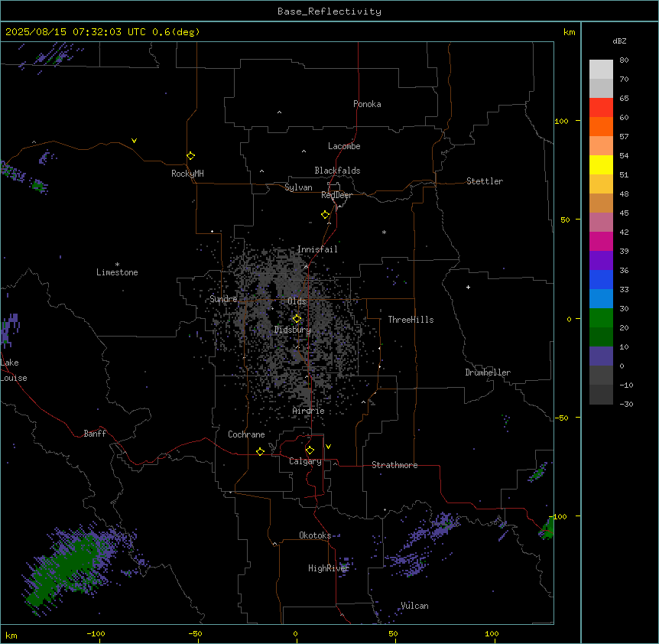Viewport: 659px width, 644px height.
Task: Click the dBZ legend heading
Action: point(619,41)
